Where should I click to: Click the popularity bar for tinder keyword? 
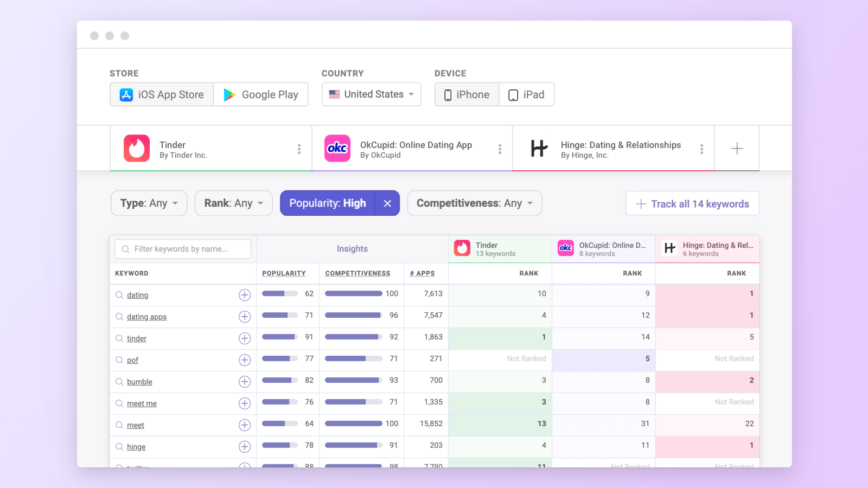point(280,337)
